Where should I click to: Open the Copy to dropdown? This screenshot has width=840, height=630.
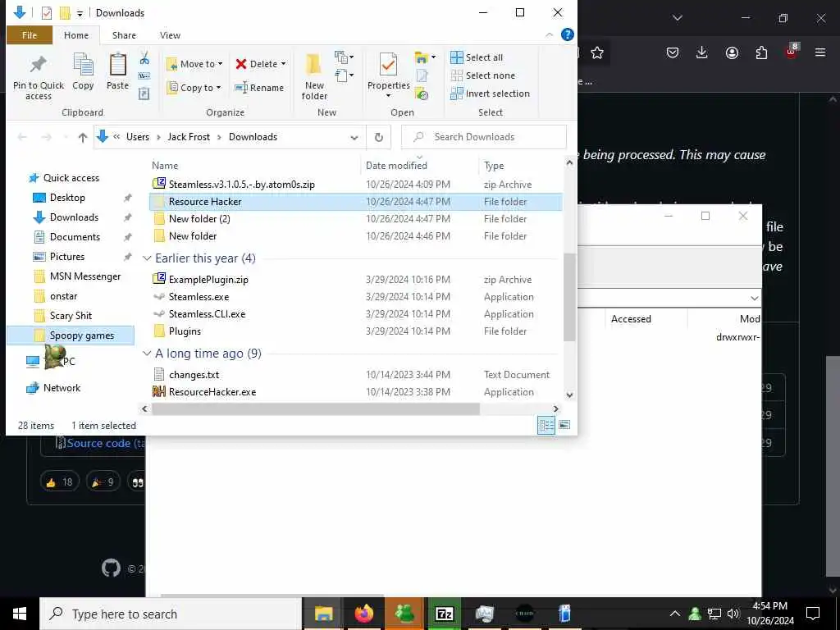[194, 88]
